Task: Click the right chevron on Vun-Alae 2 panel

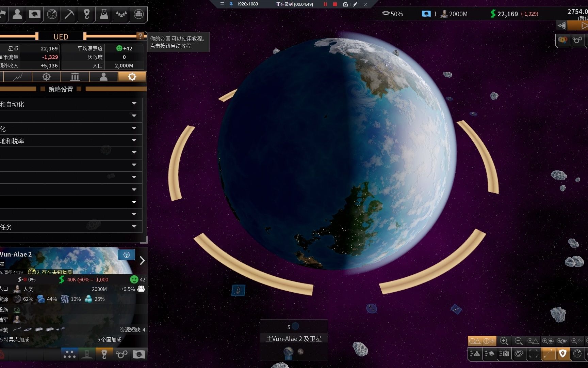Action: (x=142, y=261)
